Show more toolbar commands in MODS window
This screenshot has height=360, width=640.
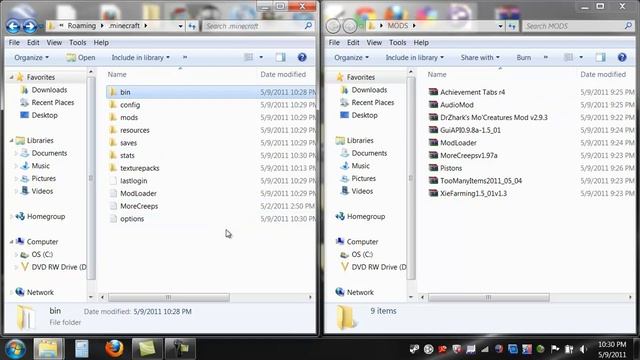point(546,58)
